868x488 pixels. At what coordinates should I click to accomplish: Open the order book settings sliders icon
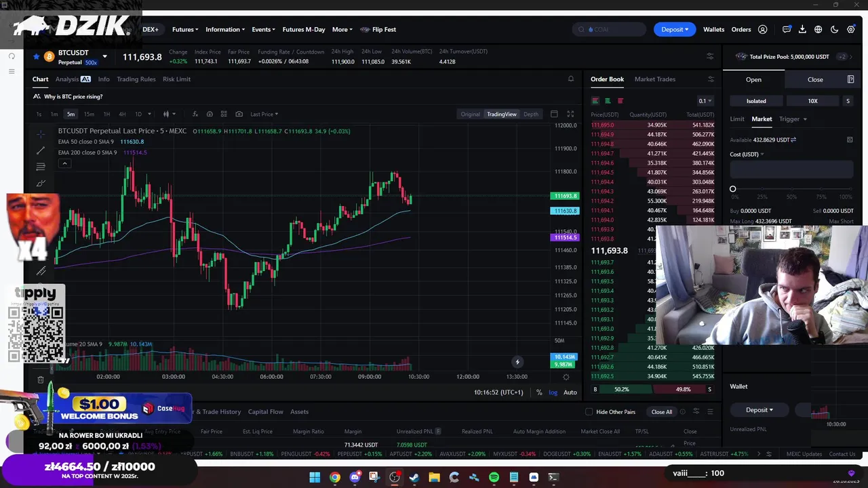(x=711, y=79)
